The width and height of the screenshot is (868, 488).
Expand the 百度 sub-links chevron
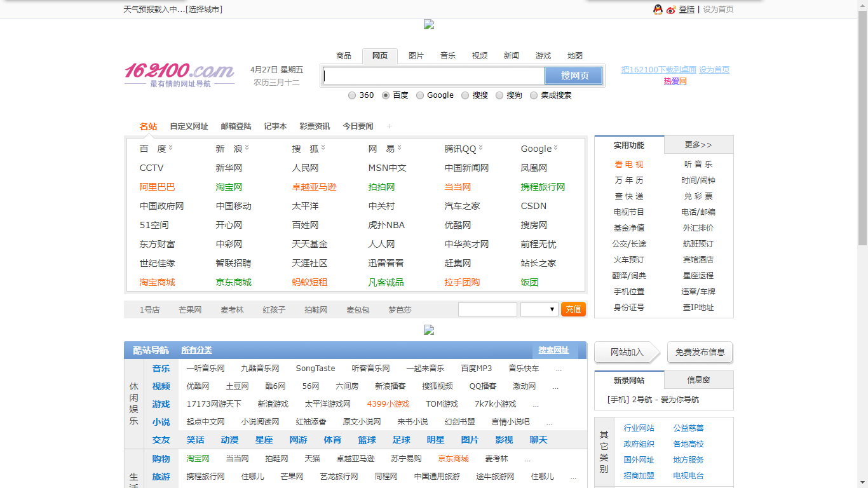(171, 148)
